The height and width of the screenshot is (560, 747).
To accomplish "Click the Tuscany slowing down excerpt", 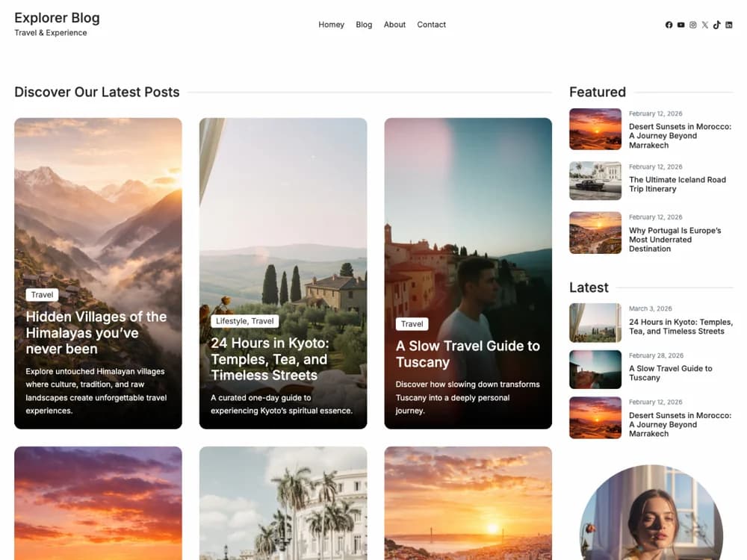I will [x=468, y=397].
